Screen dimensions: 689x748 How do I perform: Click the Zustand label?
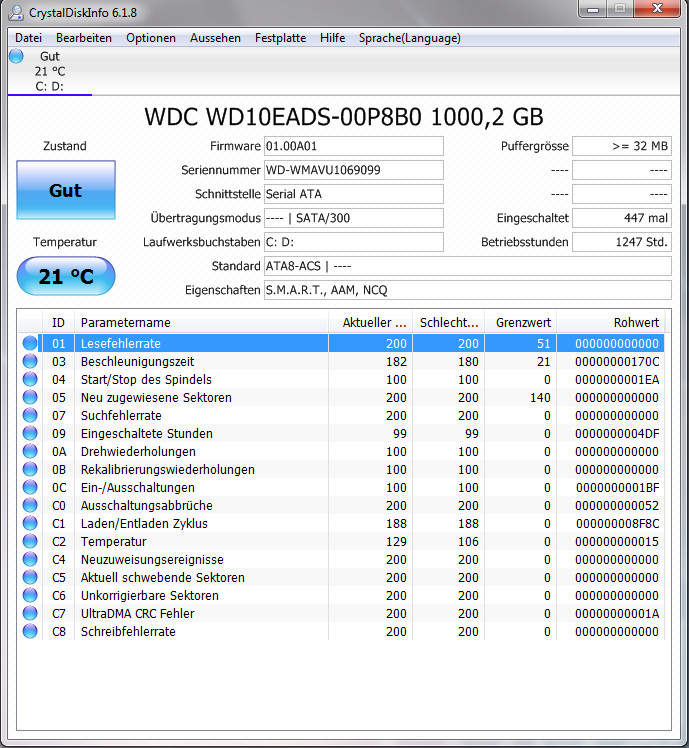(65, 146)
